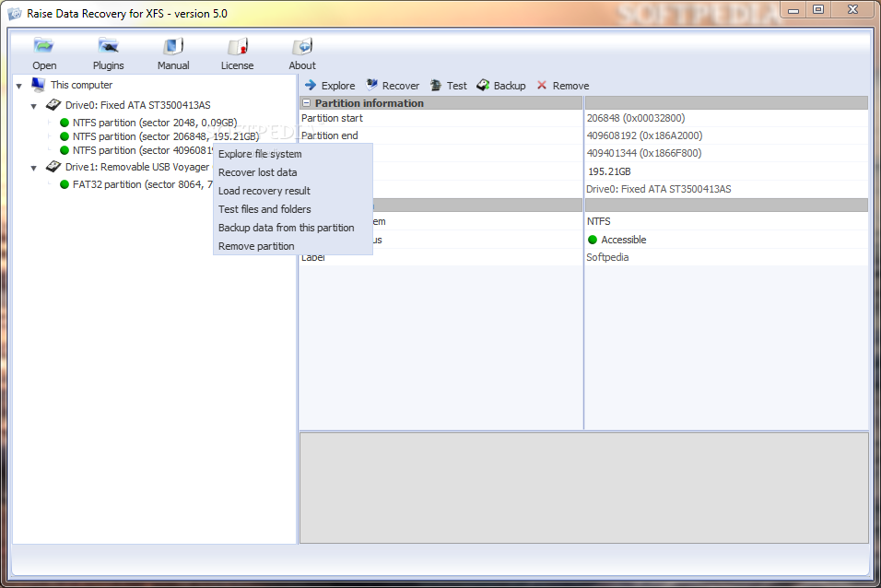
Task: Select Drive0: Fixed ATA ST3500413AS
Action: (x=137, y=105)
